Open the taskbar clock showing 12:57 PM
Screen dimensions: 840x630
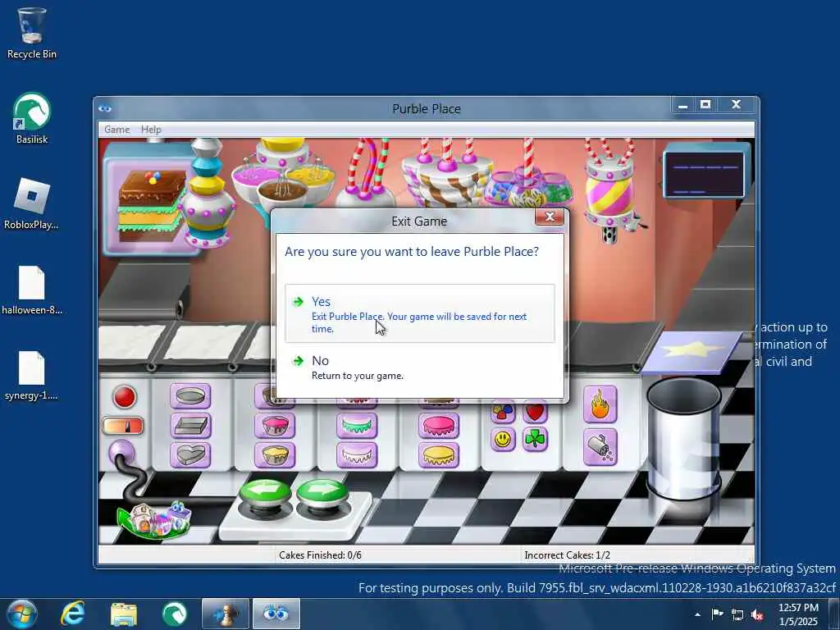[x=798, y=614]
